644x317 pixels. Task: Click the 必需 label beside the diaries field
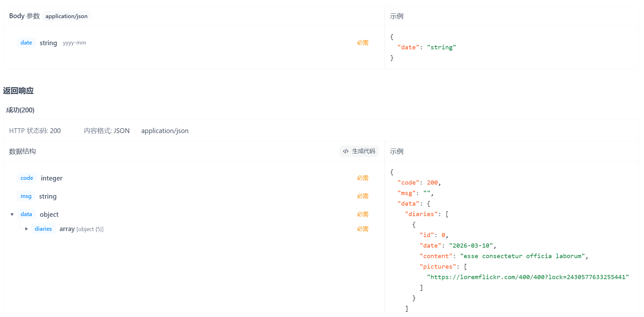click(362, 229)
